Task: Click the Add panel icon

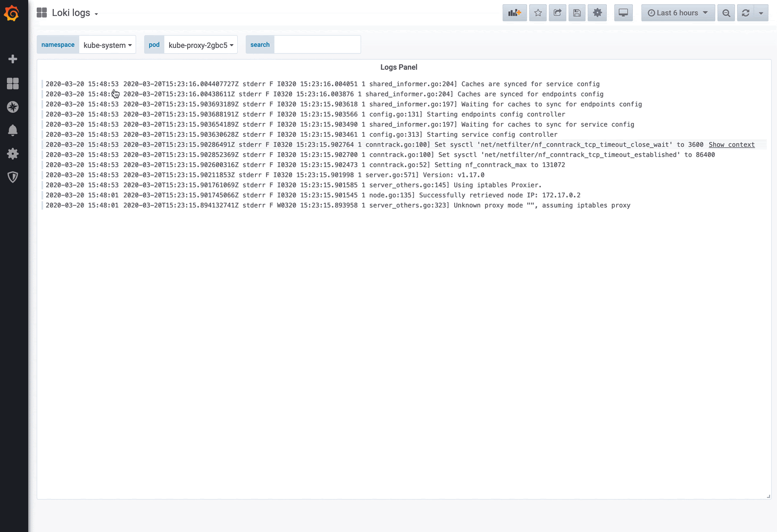Action: pyautogui.click(x=514, y=13)
